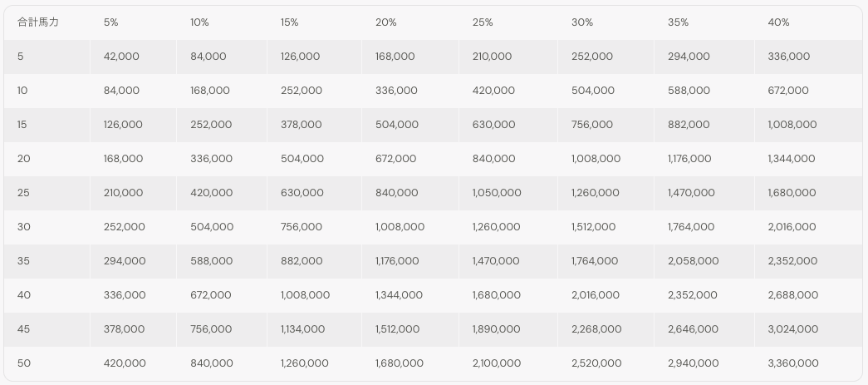The height and width of the screenshot is (385, 868).
Task: Click the 1,134,000 cell
Action: coord(303,329)
